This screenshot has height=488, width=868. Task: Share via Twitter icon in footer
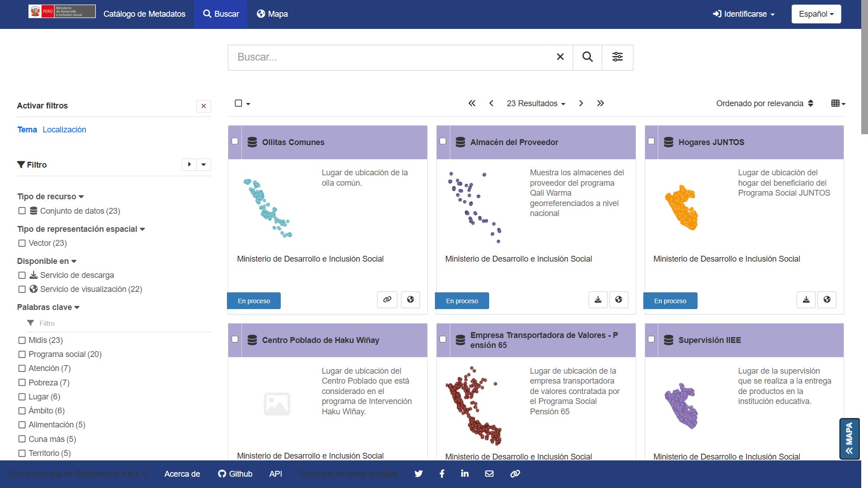418,474
